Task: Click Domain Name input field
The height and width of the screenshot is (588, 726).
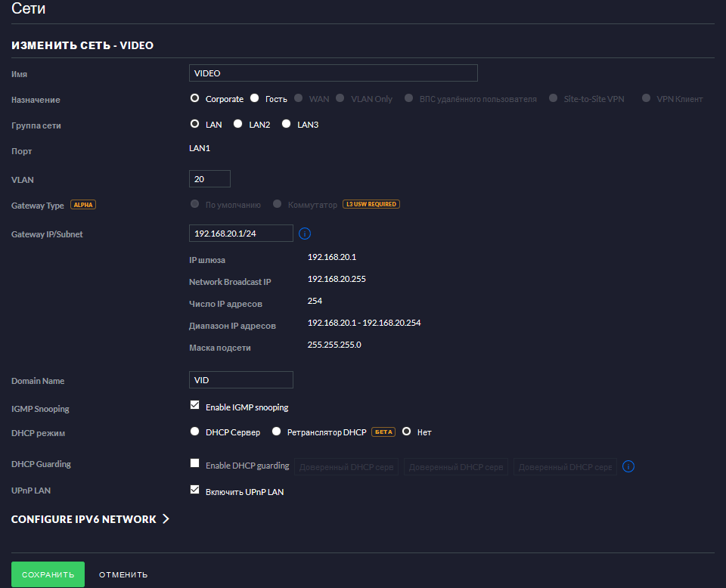Action: 240,380
